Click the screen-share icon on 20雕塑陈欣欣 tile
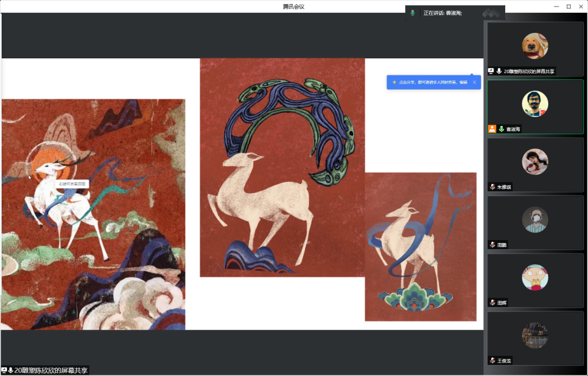The height and width of the screenshot is (376, 588). click(x=491, y=71)
